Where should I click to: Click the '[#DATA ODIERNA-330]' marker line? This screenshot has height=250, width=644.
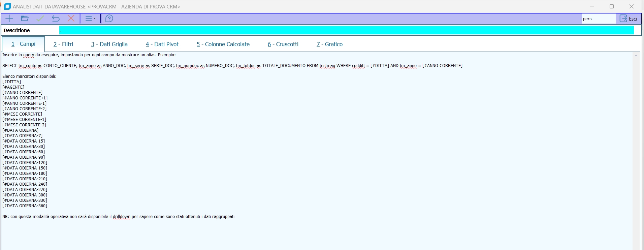pos(25,200)
